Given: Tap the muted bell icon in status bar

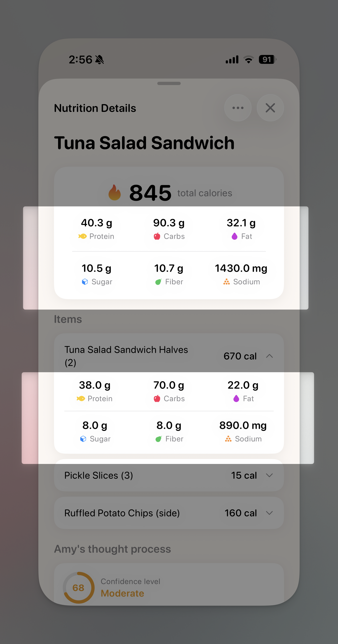Looking at the screenshot, I should pos(100,60).
